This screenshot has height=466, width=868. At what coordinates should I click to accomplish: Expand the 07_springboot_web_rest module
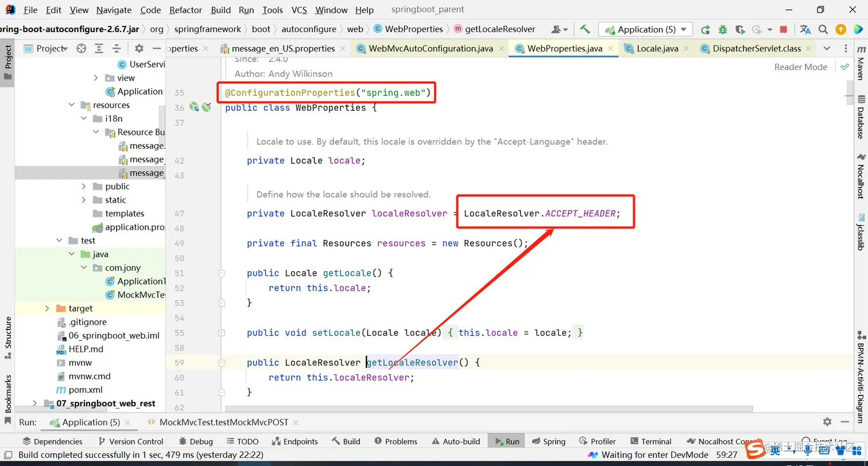click(x=35, y=403)
